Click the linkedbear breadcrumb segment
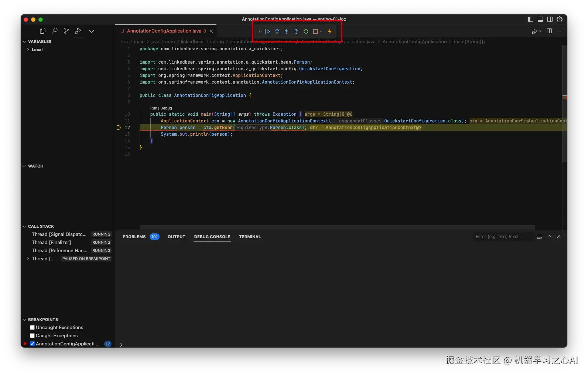 pos(192,42)
